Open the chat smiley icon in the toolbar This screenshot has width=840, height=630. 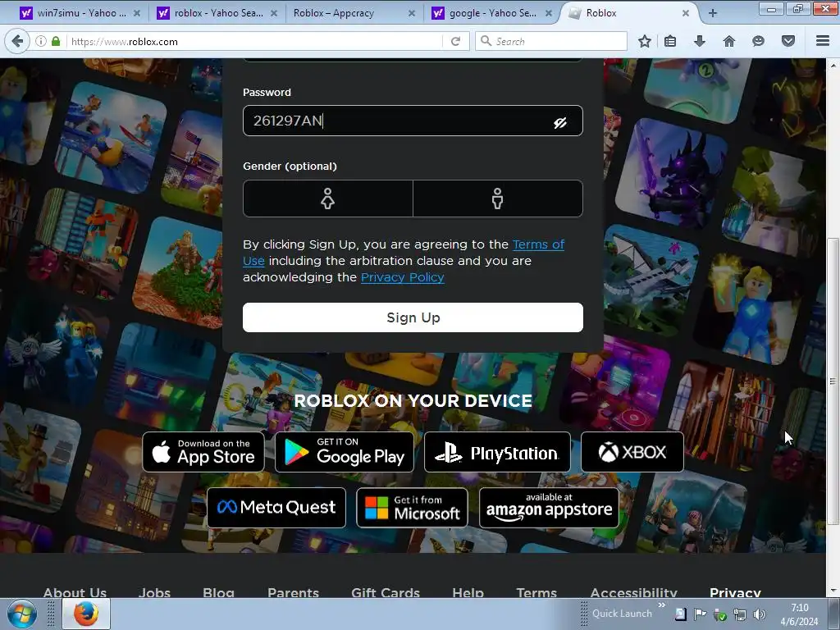tap(758, 41)
